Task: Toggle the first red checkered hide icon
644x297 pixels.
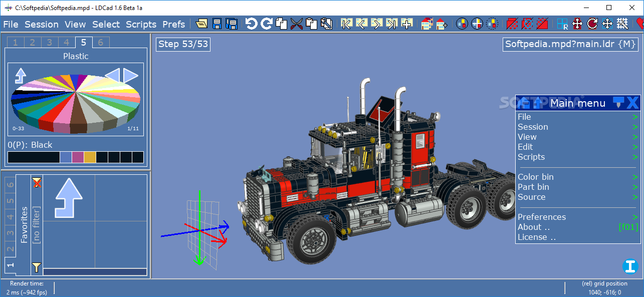Action: tap(512, 24)
